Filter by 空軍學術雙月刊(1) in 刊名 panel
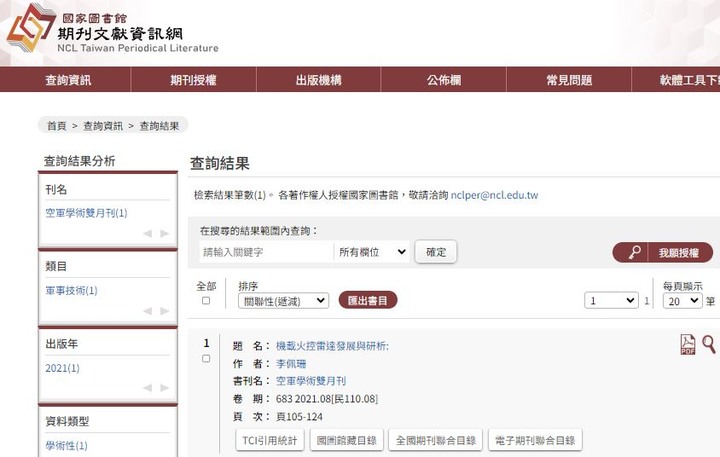 (86, 213)
